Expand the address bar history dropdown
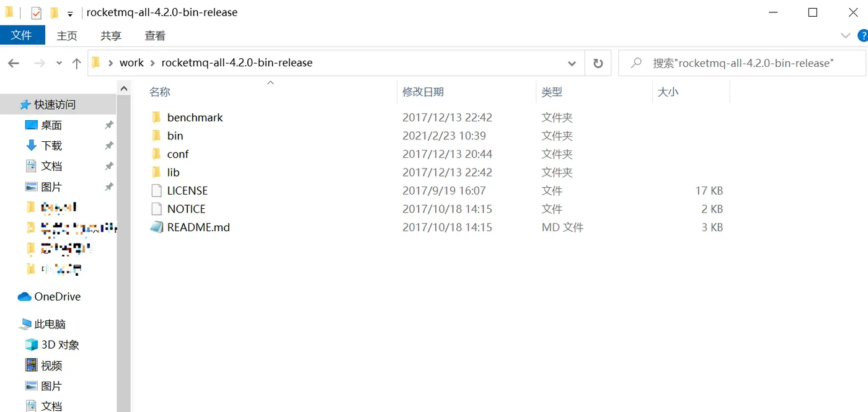 [572, 63]
